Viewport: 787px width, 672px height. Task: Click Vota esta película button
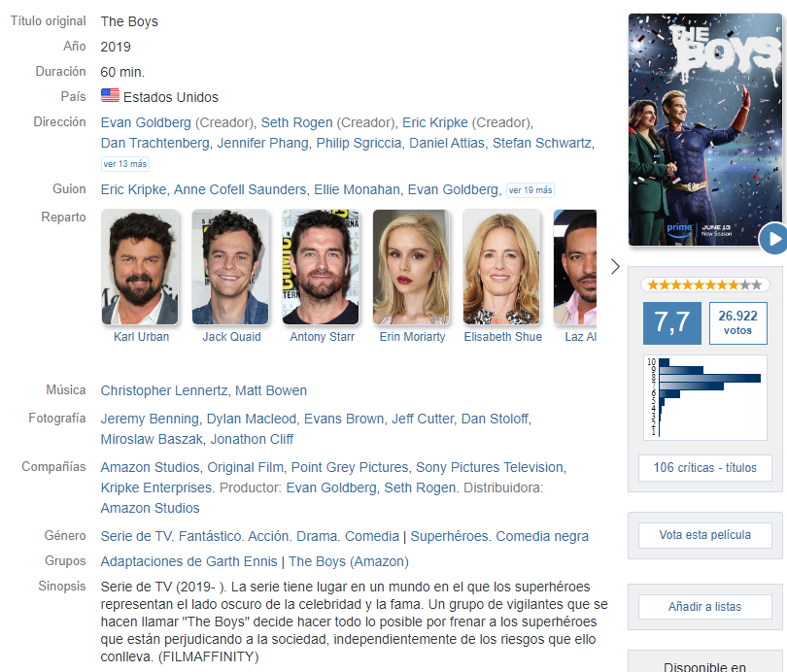(x=704, y=535)
